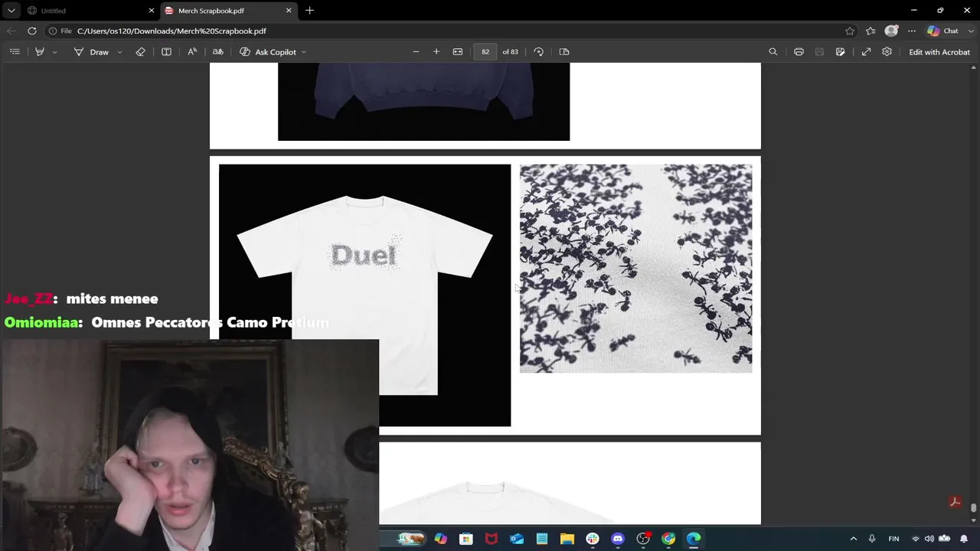Select the Highlight tool
This screenshot has height=551, width=980.
40,52
